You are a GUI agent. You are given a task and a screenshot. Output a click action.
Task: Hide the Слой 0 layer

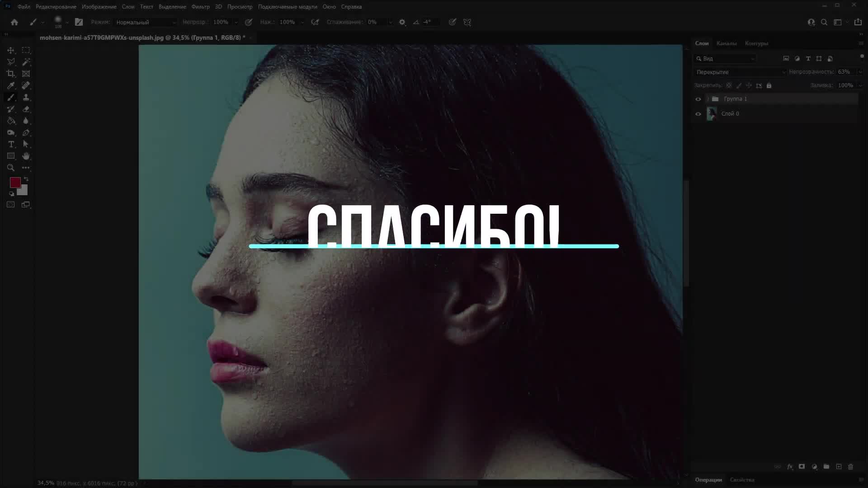(698, 114)
